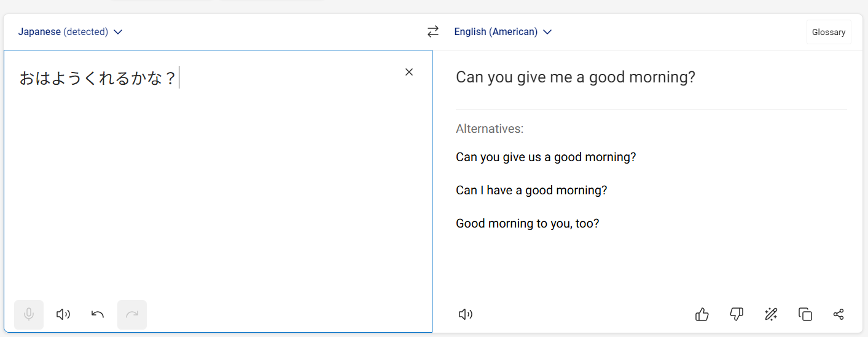This screenshot has width=868, height=337.
Task: Copy the translated text to clipboard
Action: [805, 315]
